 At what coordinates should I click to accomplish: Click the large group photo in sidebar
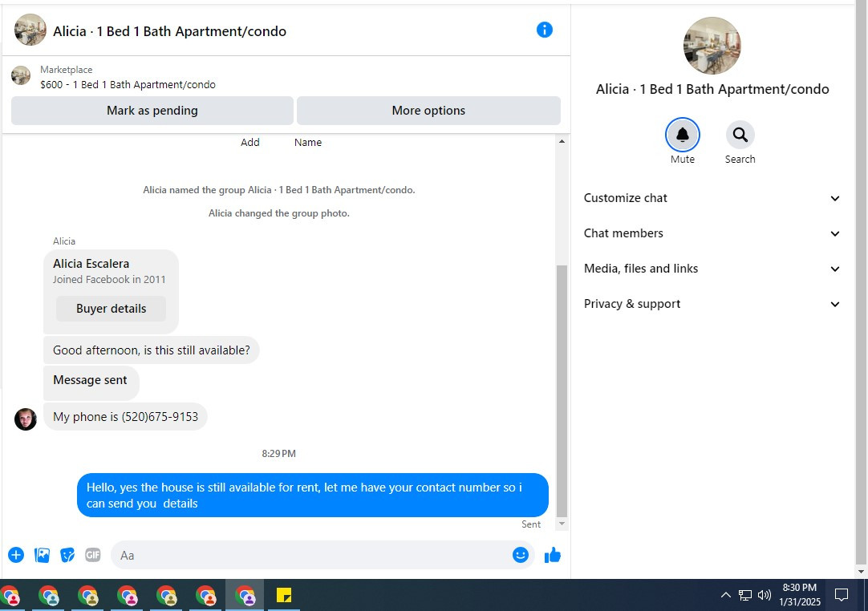coord(712,46)
